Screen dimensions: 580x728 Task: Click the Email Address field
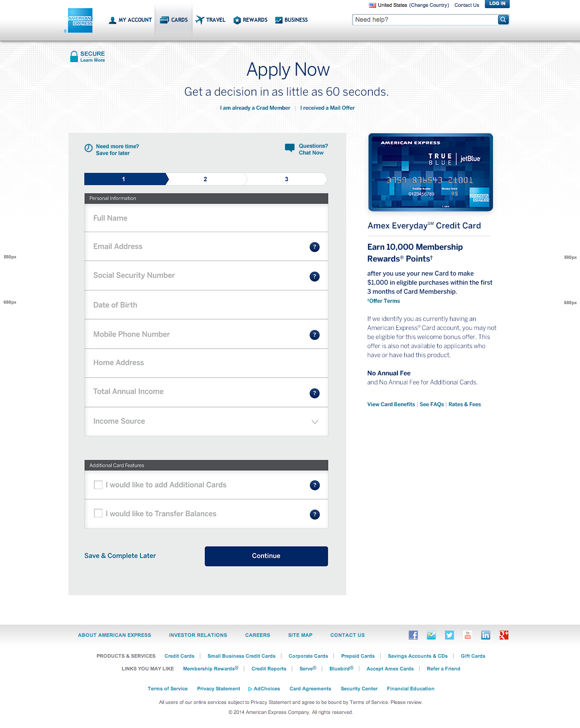click(206, 247)
